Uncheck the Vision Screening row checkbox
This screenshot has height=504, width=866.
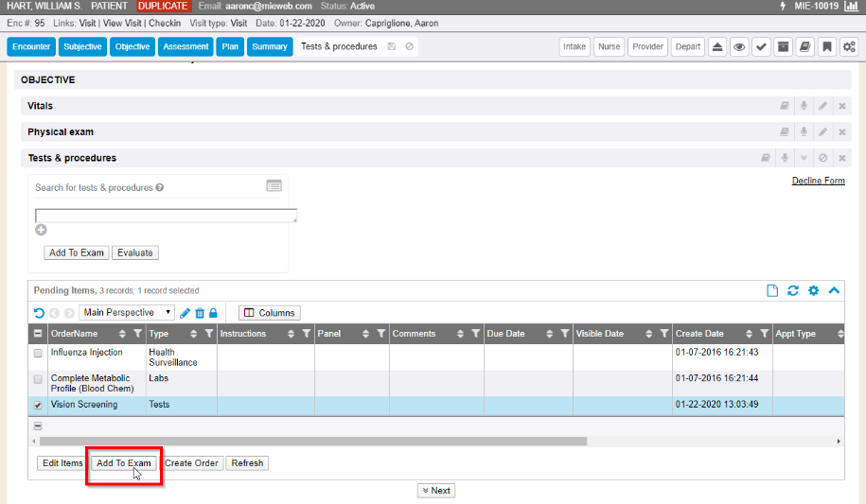pos(38,405)
